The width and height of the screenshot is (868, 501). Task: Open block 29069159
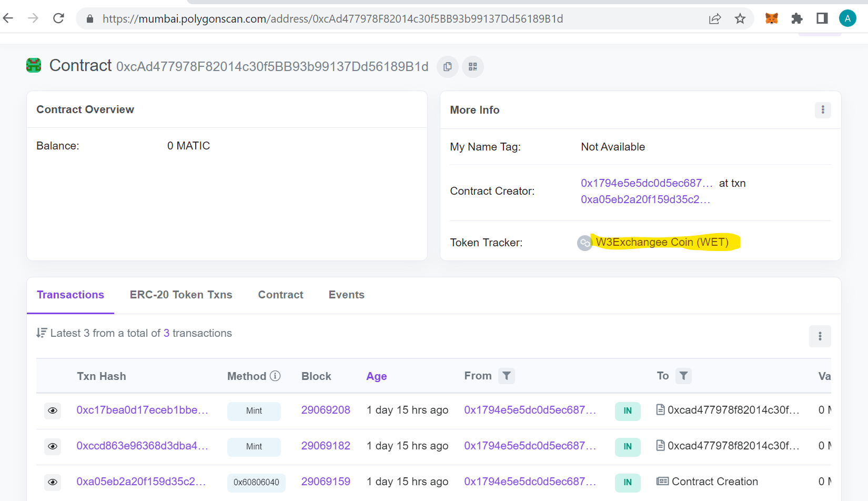pos(326,482)
